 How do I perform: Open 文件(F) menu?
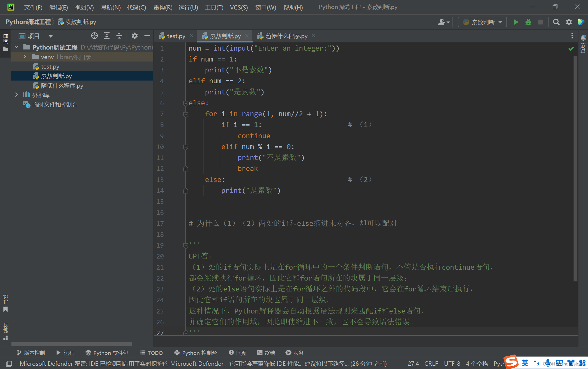(33, 7)
